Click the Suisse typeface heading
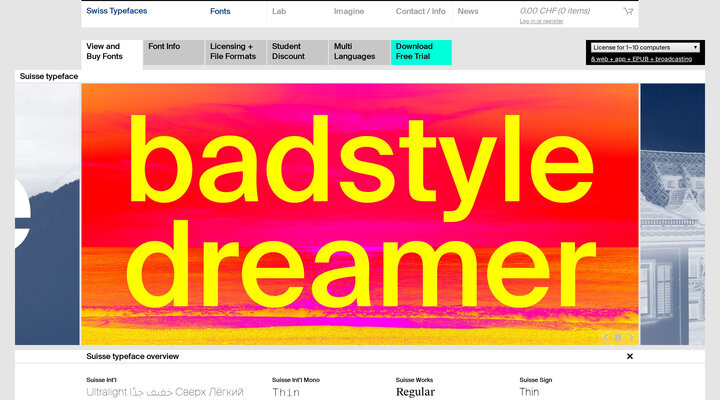The height and width of the screenshot is (400, 720). click(49, 76)
